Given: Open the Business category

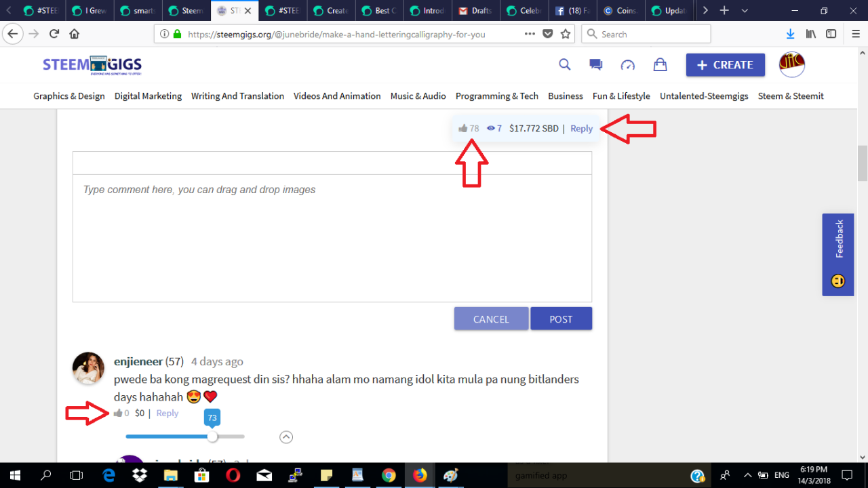Looking at the screenshot, I should pyautogui.click(x=566, y=96).
